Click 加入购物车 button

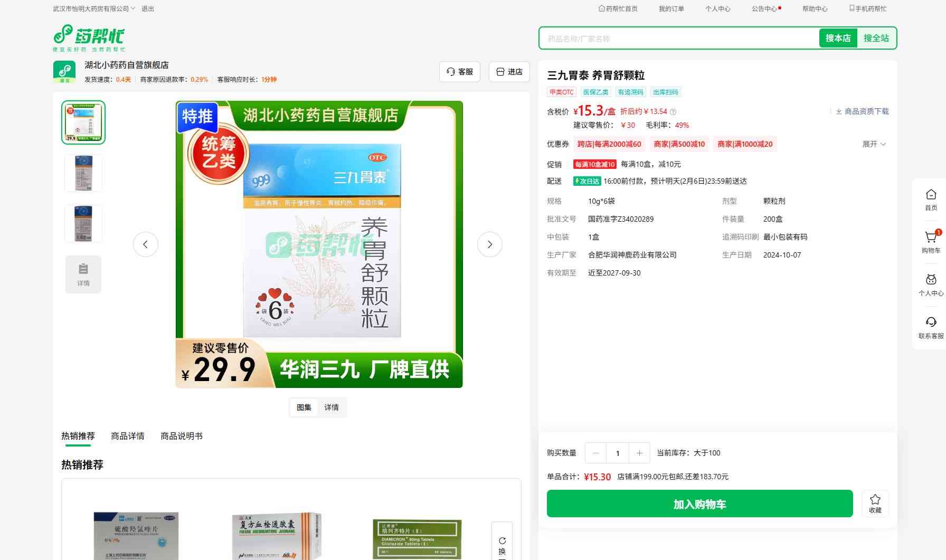tap(699, 504)
